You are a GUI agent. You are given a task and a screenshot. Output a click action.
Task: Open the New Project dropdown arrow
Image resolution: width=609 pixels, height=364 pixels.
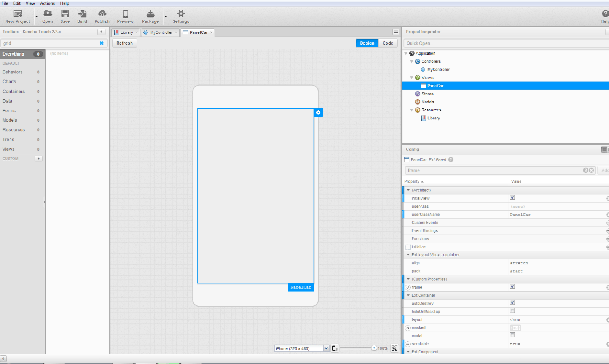37,17
